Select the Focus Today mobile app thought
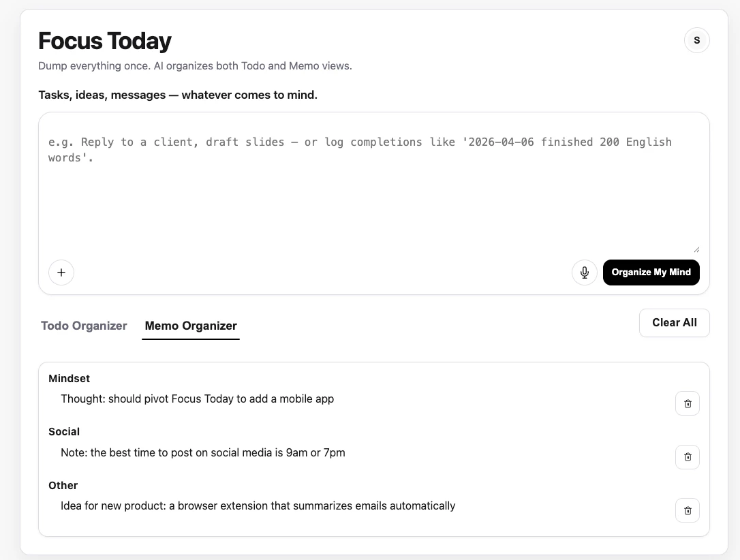 pyautogui.click(x=197, y=399)
